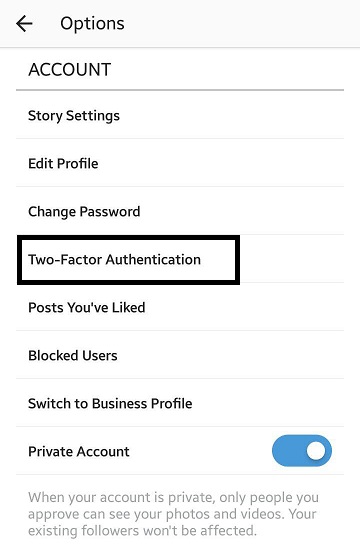Viewport: 360px width, 548px height.
Task: Click the Options title in the header
Action: [x=92, y=24]
